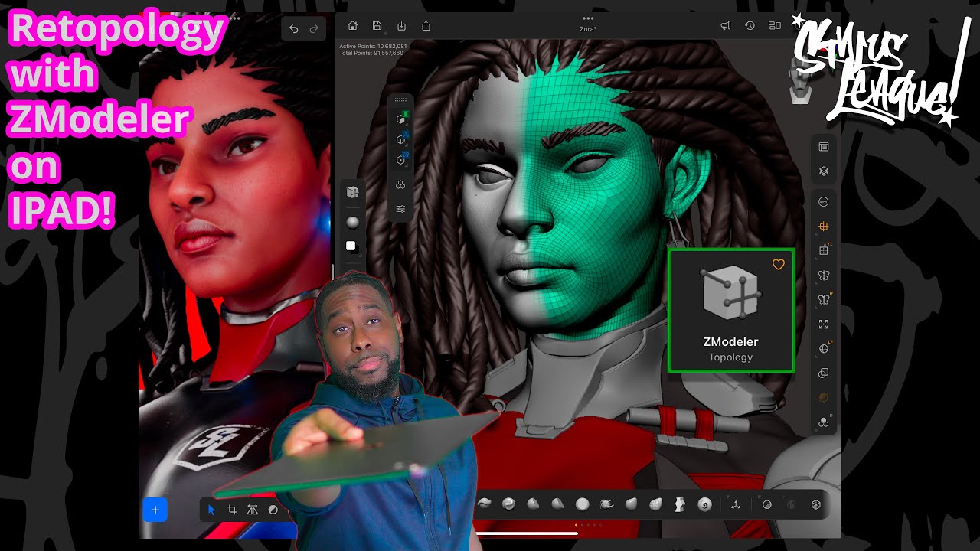980x551 pixels.
Task: Click the dimmed sphere icon in bottom bar
Action: pos(792,504)
